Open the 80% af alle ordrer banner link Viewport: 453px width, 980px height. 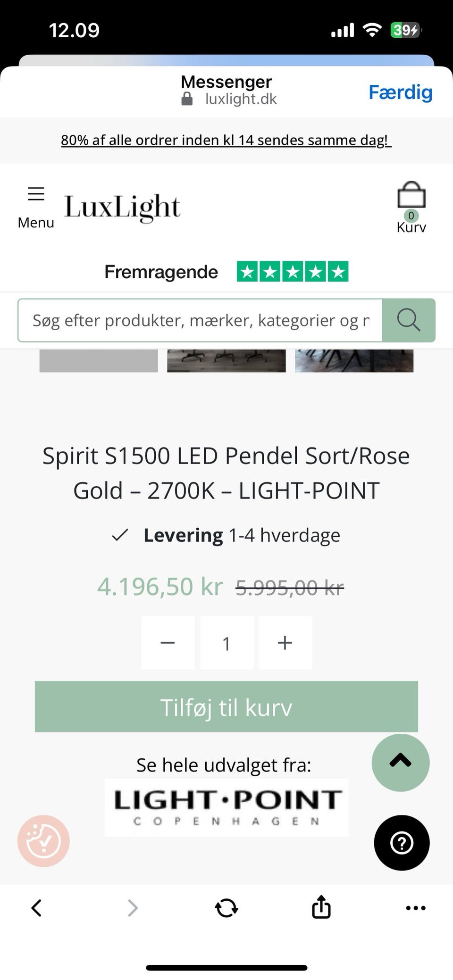click(226, 140)
